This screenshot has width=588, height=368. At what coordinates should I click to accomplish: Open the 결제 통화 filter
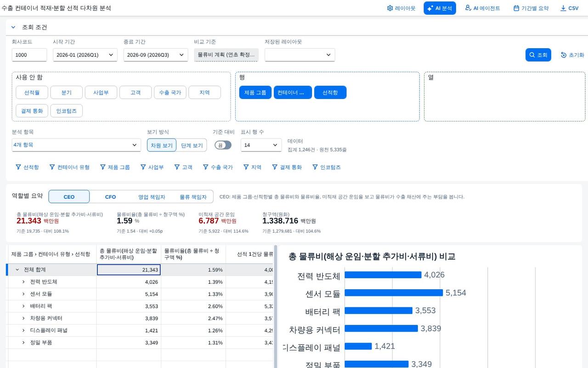tap(287, 167)
